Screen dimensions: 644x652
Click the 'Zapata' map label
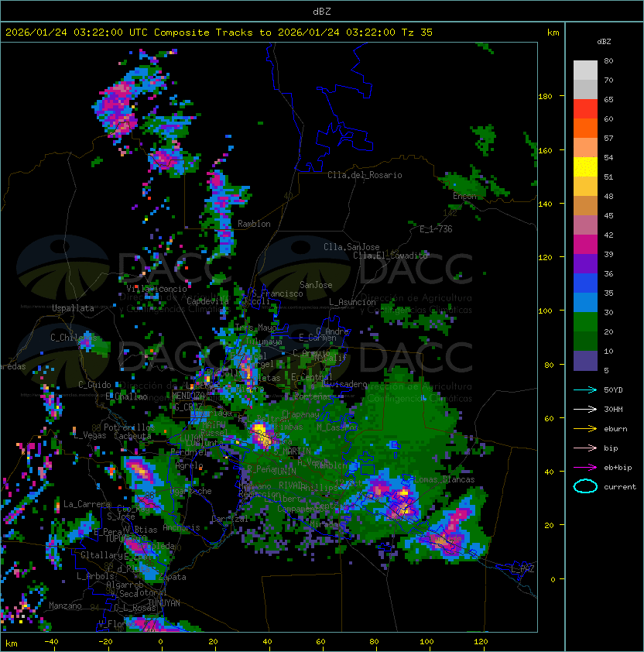172,577
